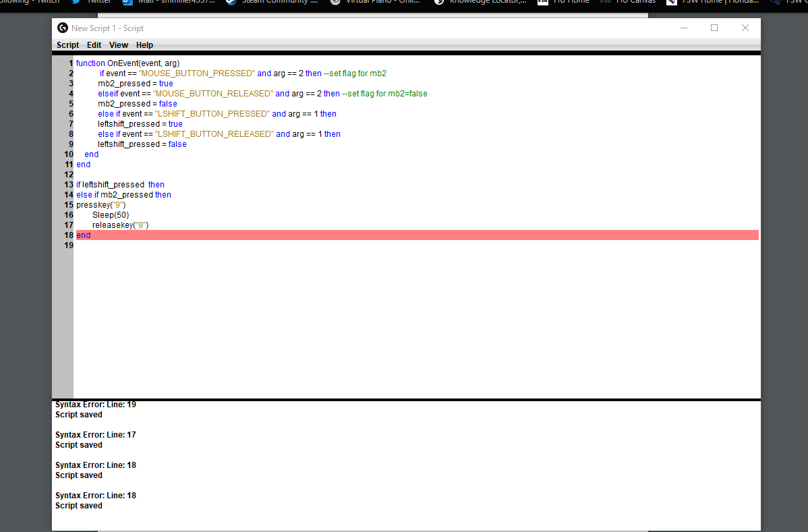The image size is (808, 532).
Task: Click line number 19 in the gutter
Action: tap(69, 245)
